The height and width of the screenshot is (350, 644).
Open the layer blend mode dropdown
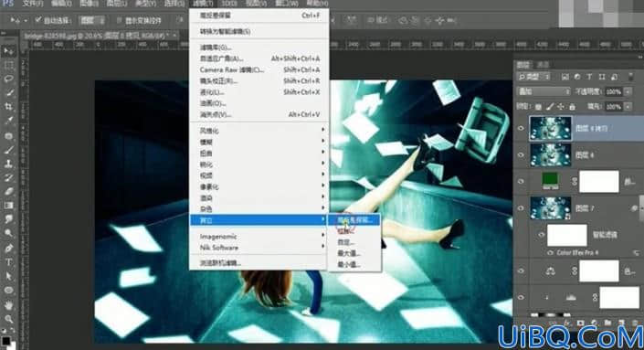pyautogui.click(x=544, y=91)
